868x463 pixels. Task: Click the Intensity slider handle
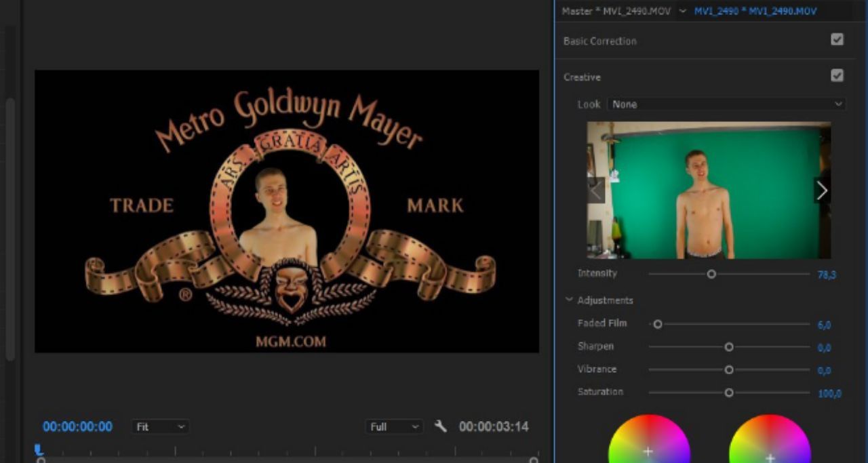click(711, 274)
